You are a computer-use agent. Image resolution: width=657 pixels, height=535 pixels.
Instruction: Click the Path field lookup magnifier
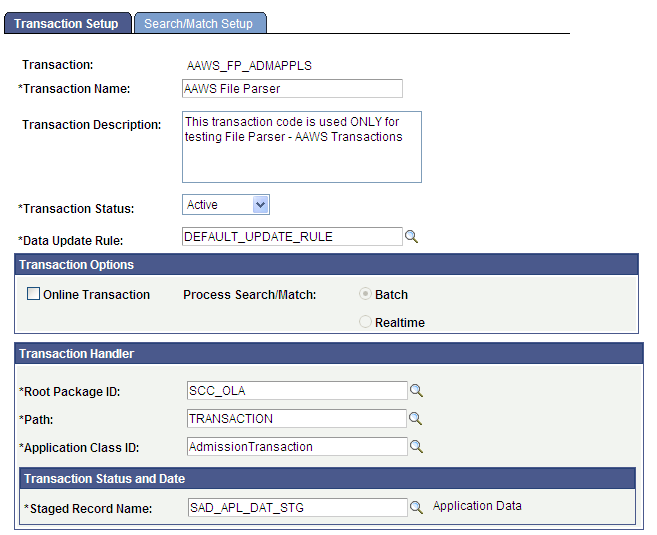point(415,419)
